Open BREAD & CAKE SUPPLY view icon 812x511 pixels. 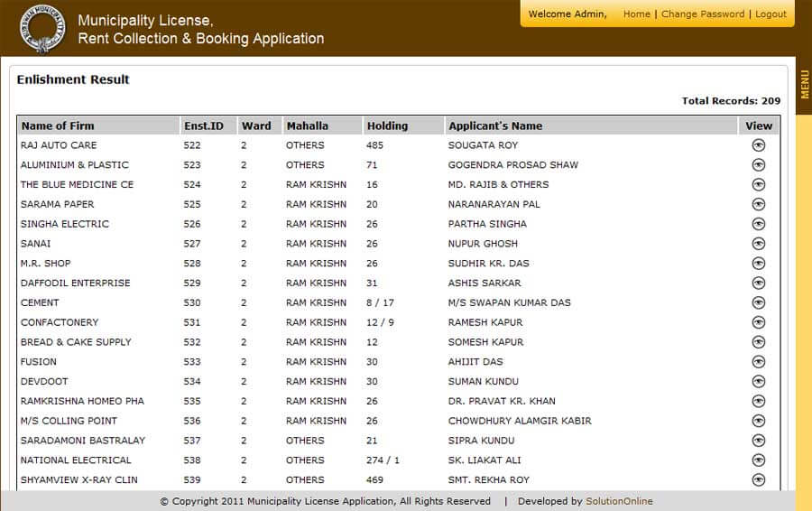[x=758, y=342]
